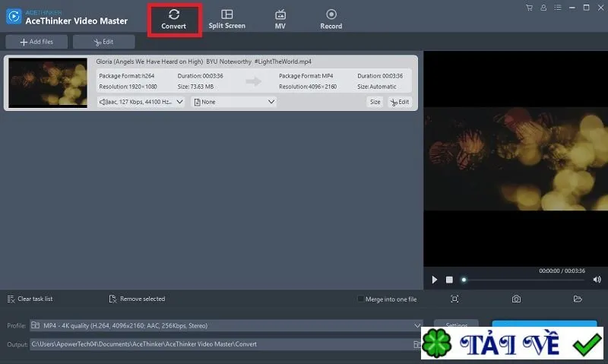Open the user account icon
This screenshot has width=608, height=364.
click(x=543, y=8)
